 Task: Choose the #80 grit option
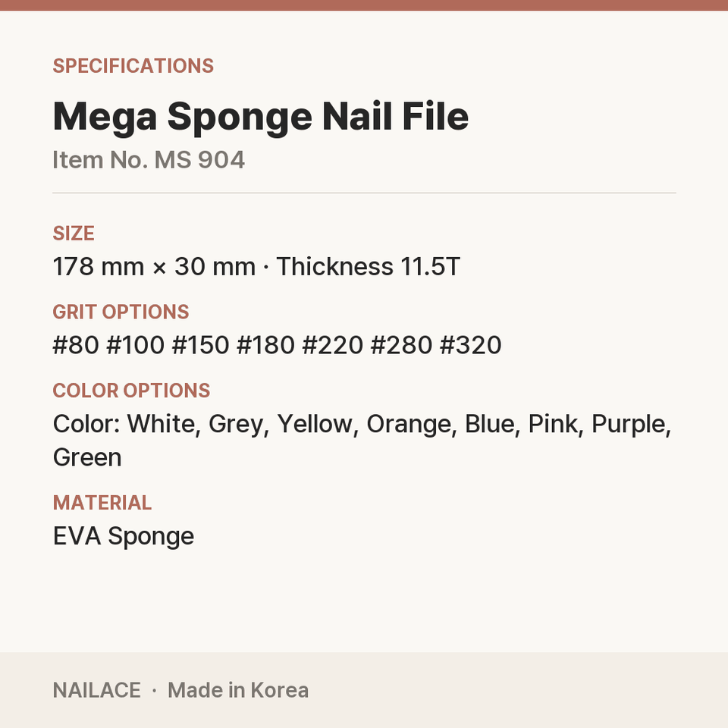76,345
